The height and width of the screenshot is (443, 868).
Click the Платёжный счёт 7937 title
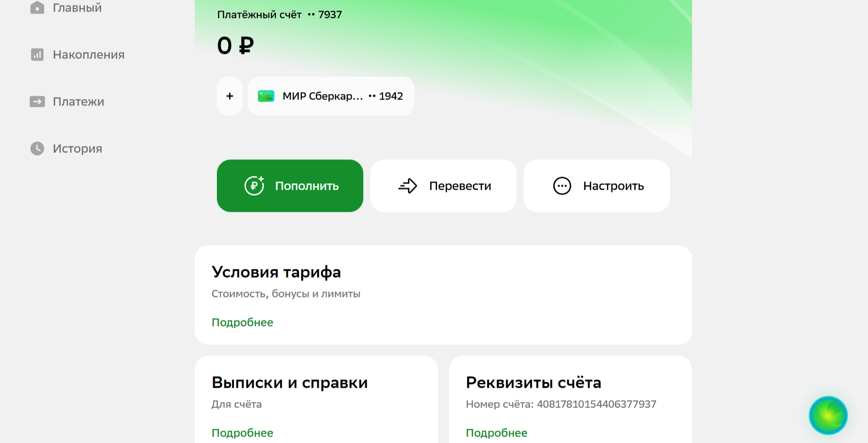[x=279, y=15]
